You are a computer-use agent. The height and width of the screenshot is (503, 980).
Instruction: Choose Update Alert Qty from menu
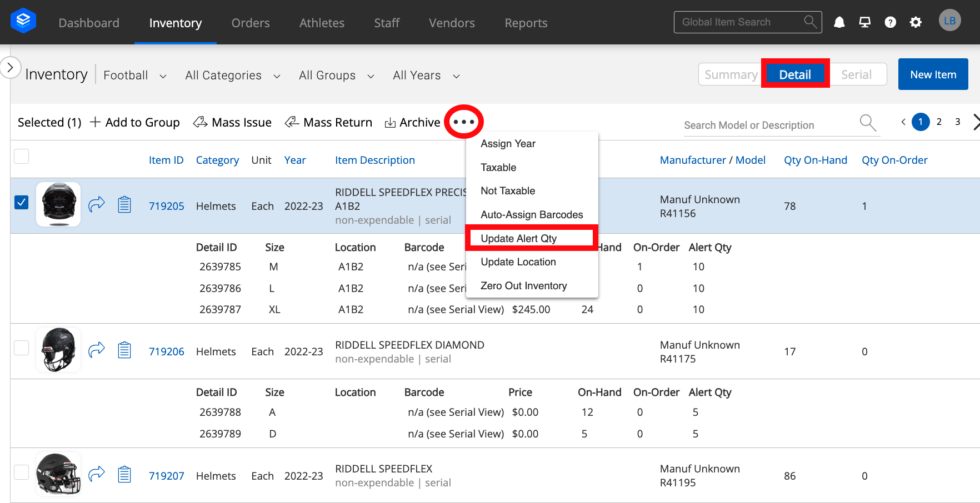[x=532, y=238]
